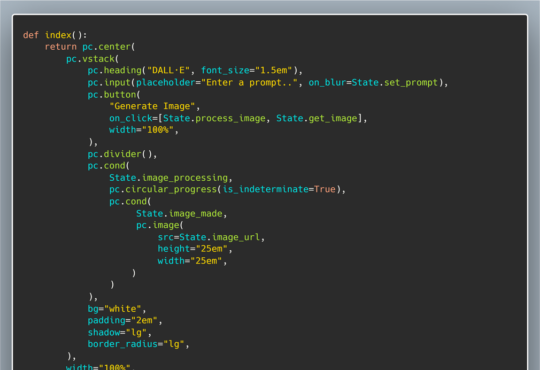Click the first 'pc.cond(' line
540x370 pixels.
(108, 166)
